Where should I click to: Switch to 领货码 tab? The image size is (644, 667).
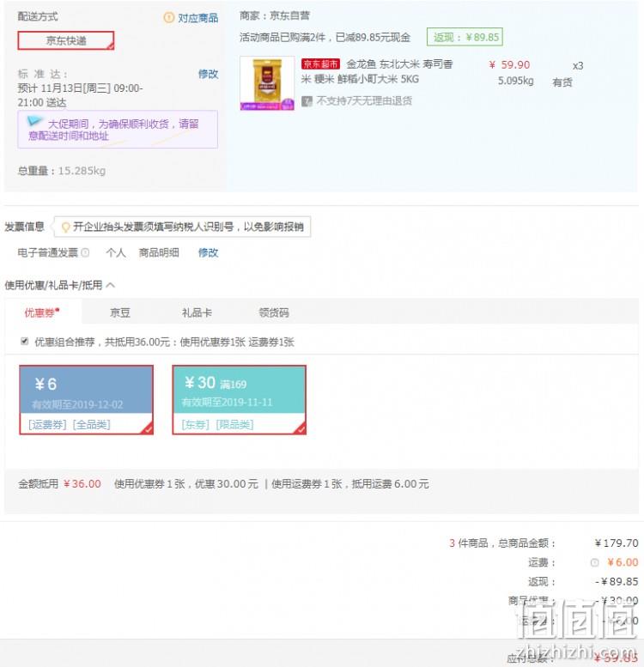coord(274,312)
